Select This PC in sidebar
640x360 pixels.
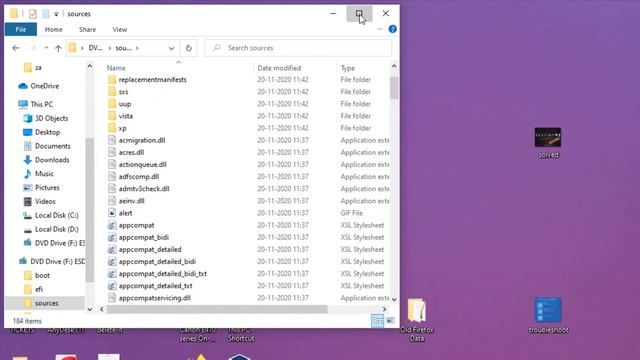tap(41, 104)
